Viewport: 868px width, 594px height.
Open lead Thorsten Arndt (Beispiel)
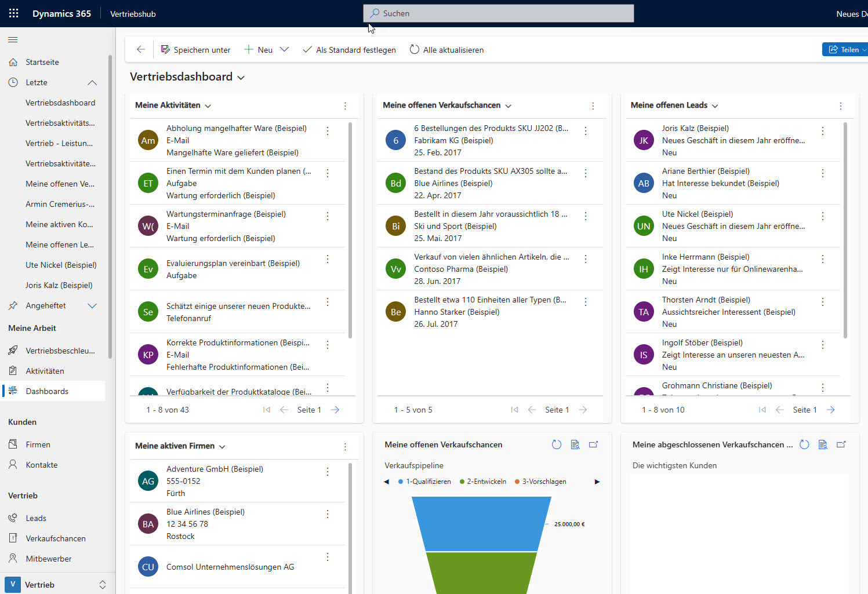pos(706,300)
